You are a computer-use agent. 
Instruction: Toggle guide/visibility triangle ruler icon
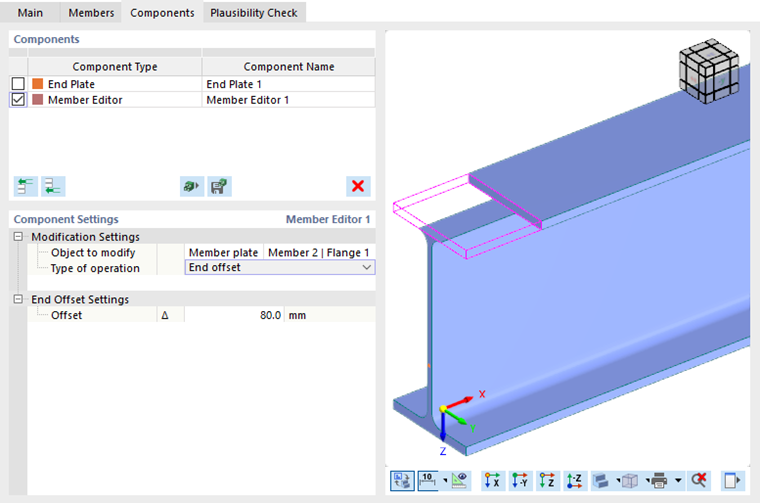pyautogui.click(x=459, y=481)
